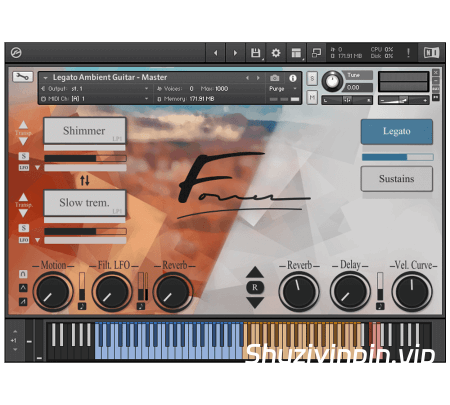The width and height of the screenshot is (450, 405).
Task: Click the large down arrow below R button
Action: 255,302
